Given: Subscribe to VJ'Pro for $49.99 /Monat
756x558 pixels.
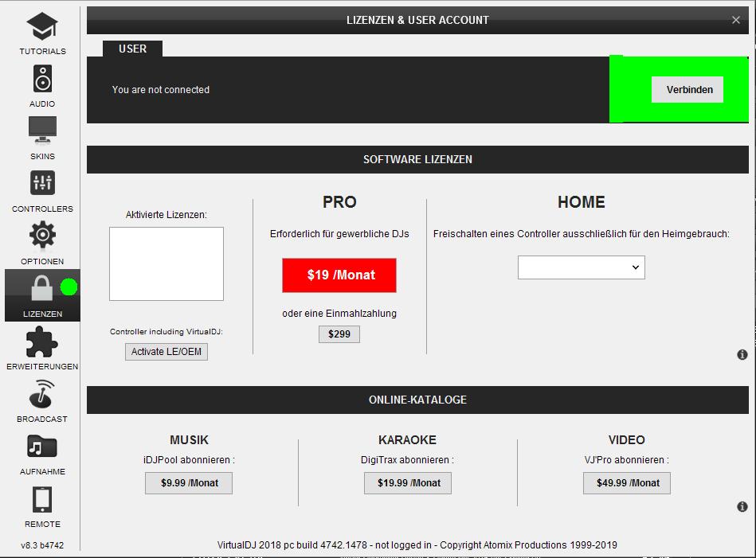Looking at the screenshot, I should point(627,483).
